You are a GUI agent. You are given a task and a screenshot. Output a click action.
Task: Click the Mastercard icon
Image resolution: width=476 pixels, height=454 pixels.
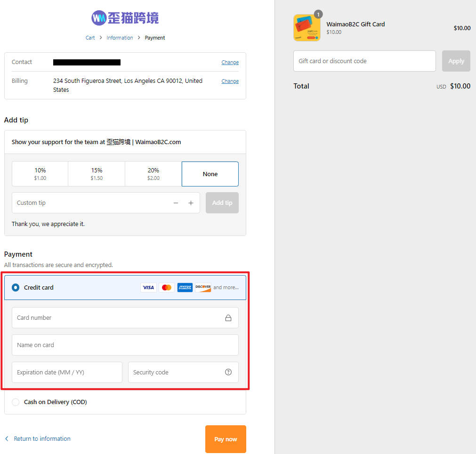166,287
